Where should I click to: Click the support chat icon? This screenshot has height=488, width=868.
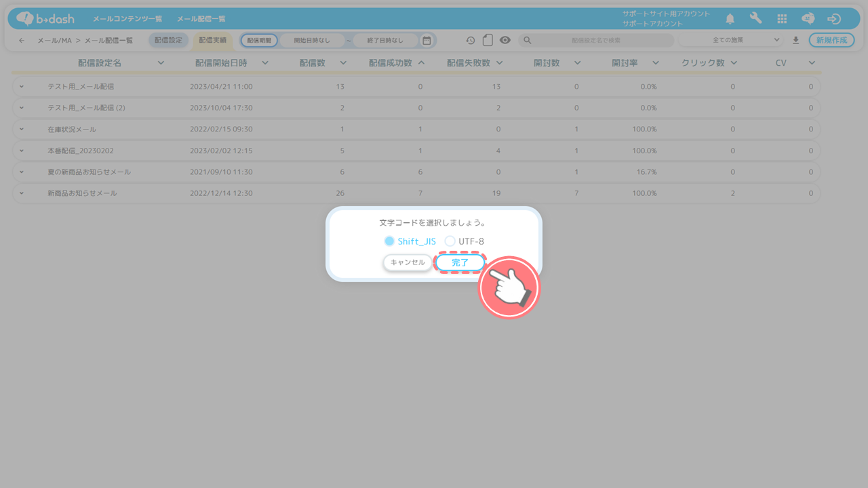808,19
